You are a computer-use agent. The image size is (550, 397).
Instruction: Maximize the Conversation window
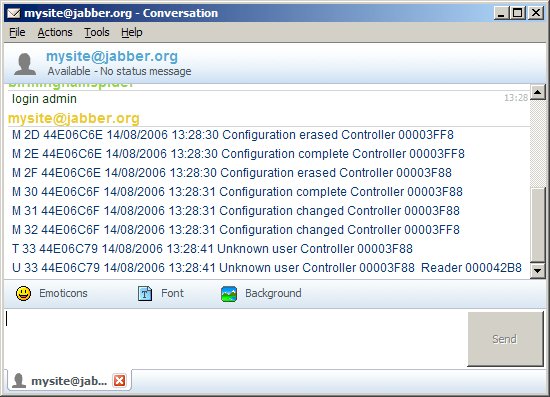click(517, 13)
